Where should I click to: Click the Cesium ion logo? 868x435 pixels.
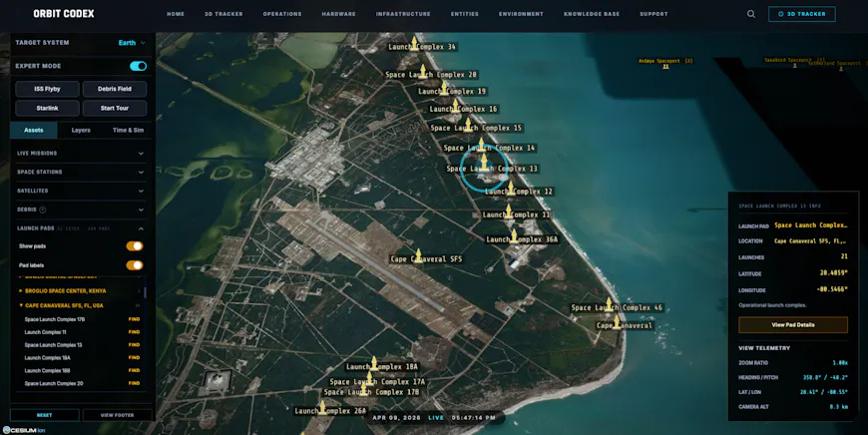pos(24,430)
